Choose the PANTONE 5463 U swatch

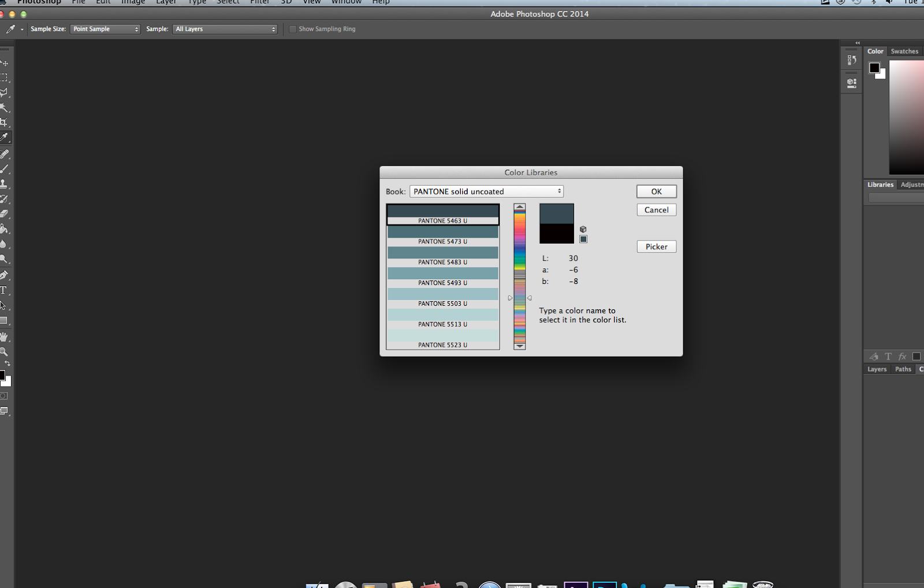[x=443, y=215]
